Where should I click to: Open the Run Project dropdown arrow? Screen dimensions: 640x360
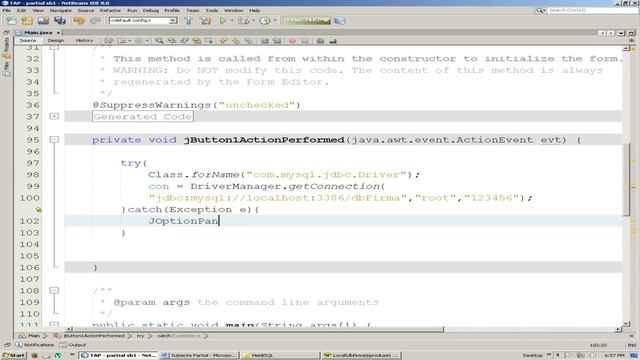click(x=232, y=20)
